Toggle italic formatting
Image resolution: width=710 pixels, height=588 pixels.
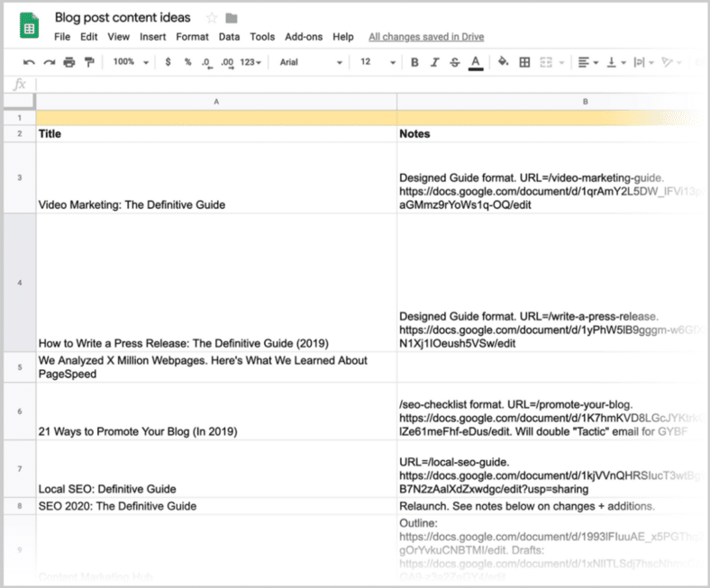(x=434, y=62)
